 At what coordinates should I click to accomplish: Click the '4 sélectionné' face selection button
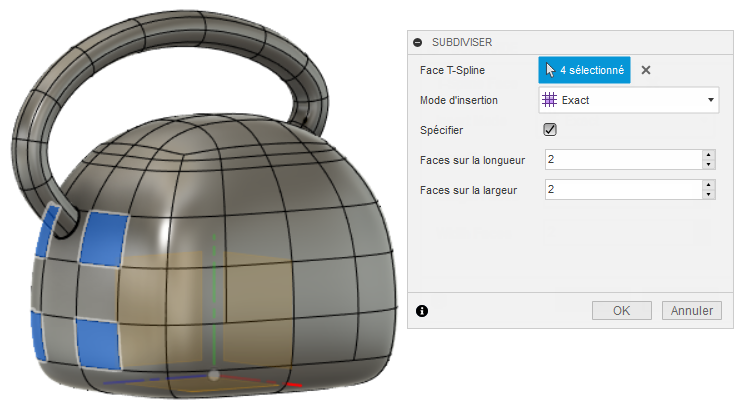[584, 70]
